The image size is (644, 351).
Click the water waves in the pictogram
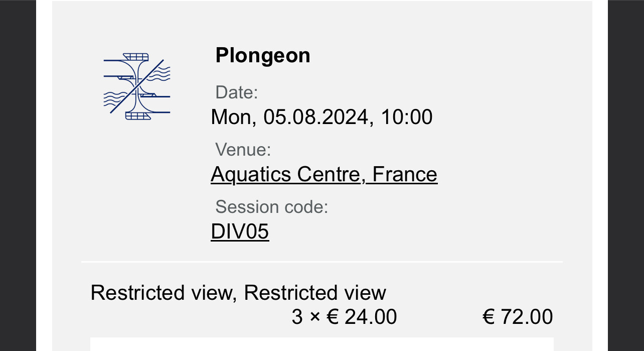click(161, 74)
